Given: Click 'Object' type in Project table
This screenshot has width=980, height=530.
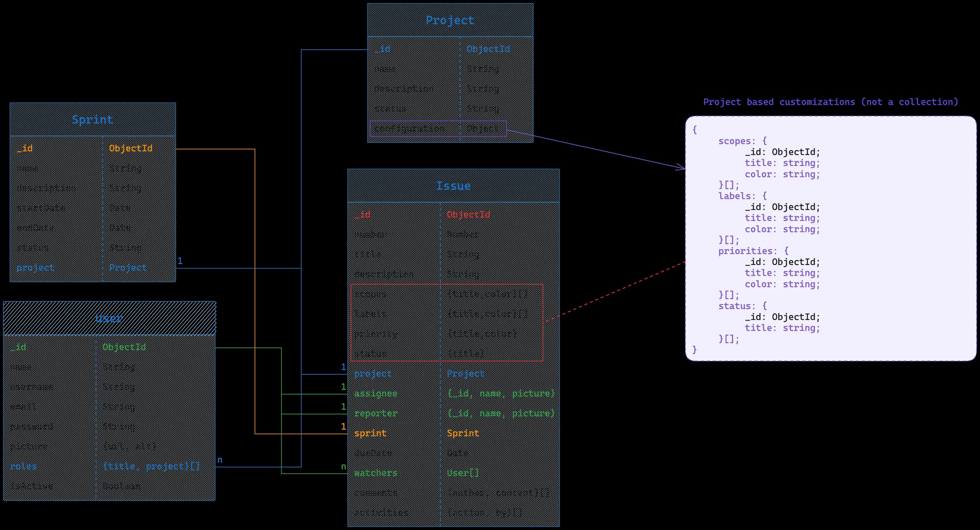Looking at the screenshot, I should pos(483,129).
